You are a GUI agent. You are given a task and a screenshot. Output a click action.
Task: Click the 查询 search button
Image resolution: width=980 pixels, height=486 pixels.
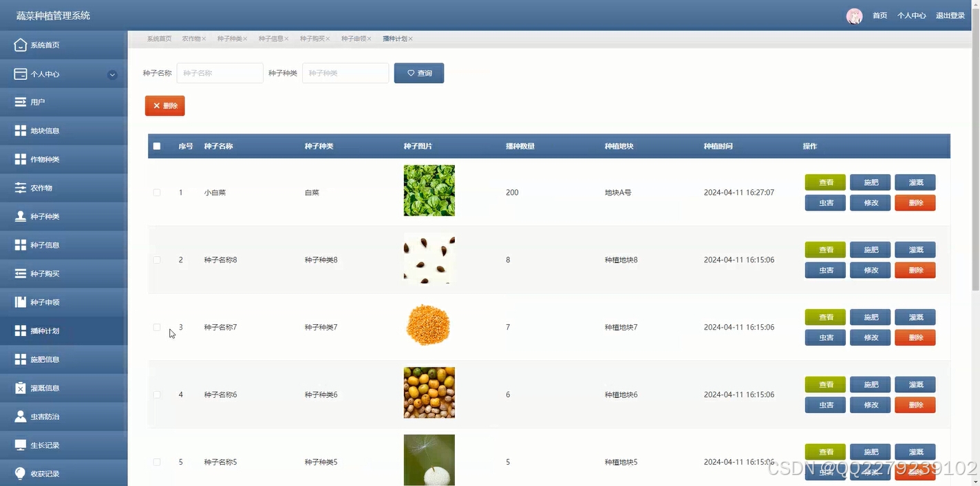pyautogui.click(x=418, y=73)
